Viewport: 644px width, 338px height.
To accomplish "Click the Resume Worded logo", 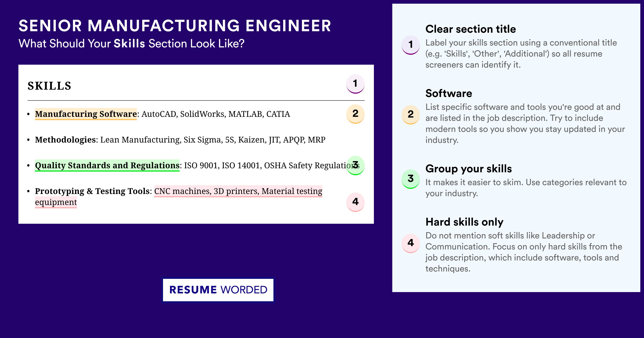I will [218, 290].
